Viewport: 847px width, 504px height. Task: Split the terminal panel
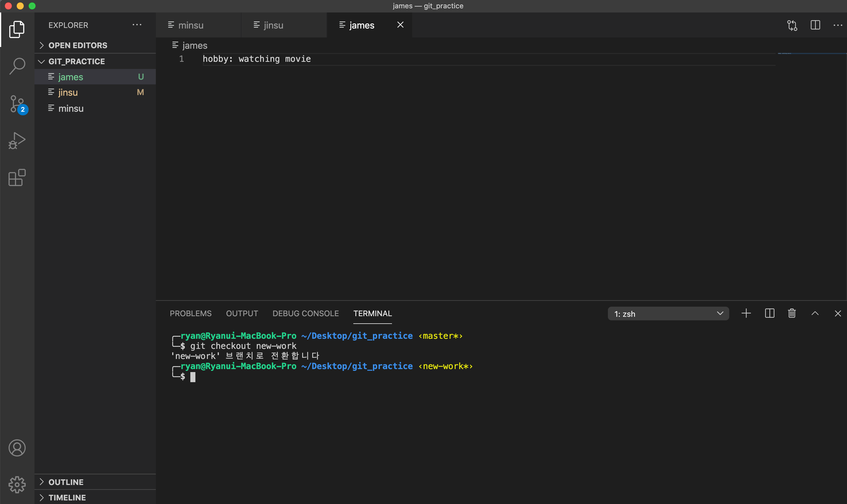(769, 313)
